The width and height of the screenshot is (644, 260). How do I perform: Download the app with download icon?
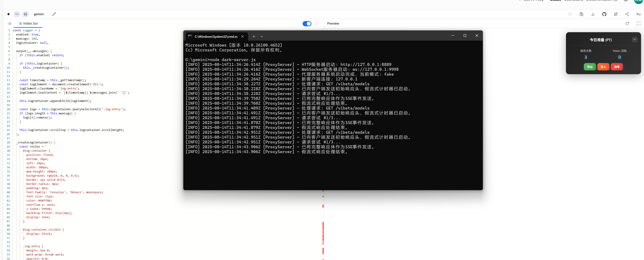(593, 14)
